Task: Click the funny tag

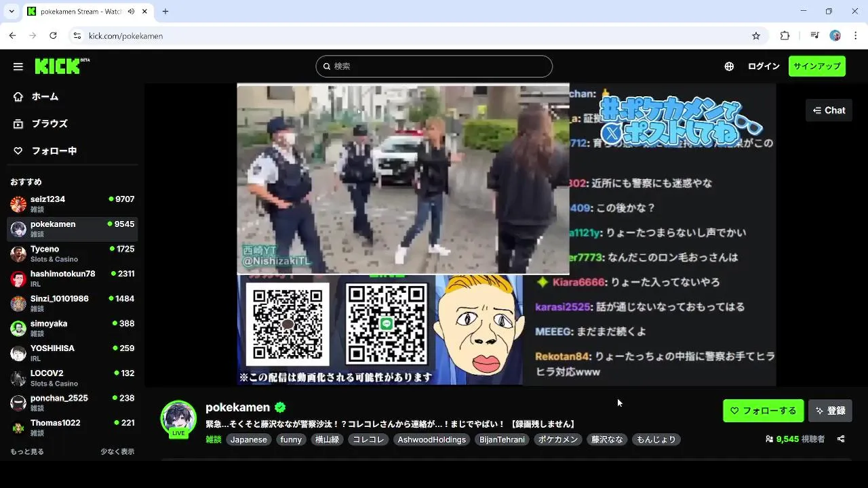Action: pyautogui.click(x=291, y=440)
